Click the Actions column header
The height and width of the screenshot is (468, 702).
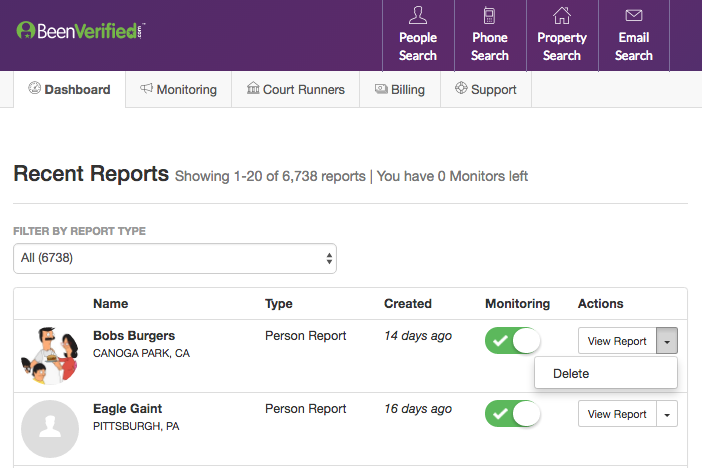(x=600, y=304)
